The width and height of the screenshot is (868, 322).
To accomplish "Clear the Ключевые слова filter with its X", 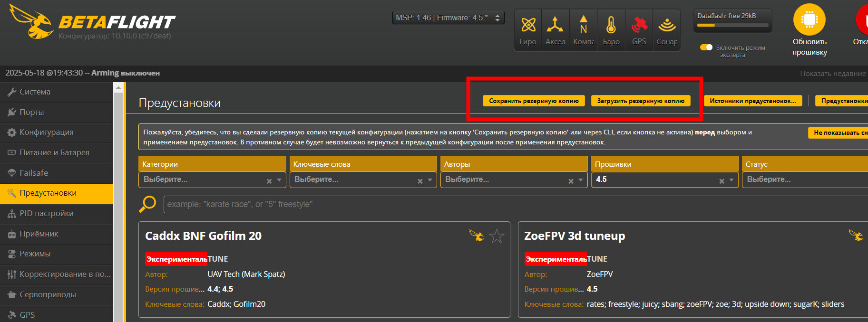I will (420, 181).
